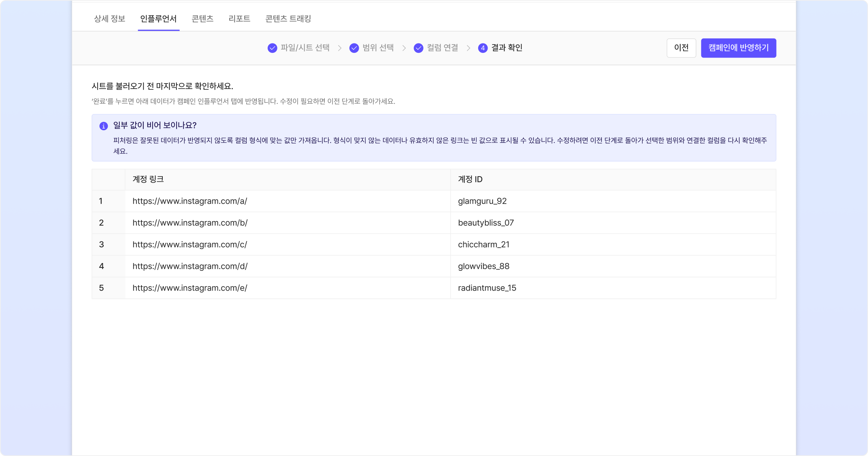Select link https://www.instagram.com/c/
The height and width of the screenshot is (456, 868).
[x=190, y=245]
